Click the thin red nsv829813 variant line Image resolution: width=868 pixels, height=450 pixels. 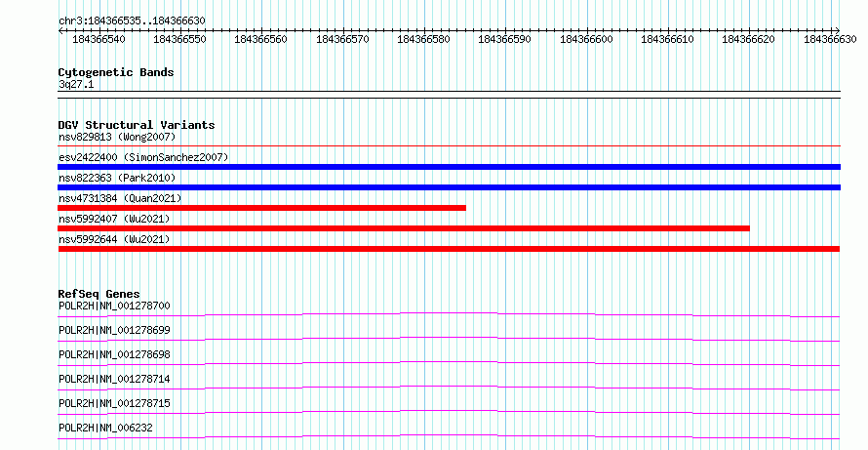tap(449, 146)
